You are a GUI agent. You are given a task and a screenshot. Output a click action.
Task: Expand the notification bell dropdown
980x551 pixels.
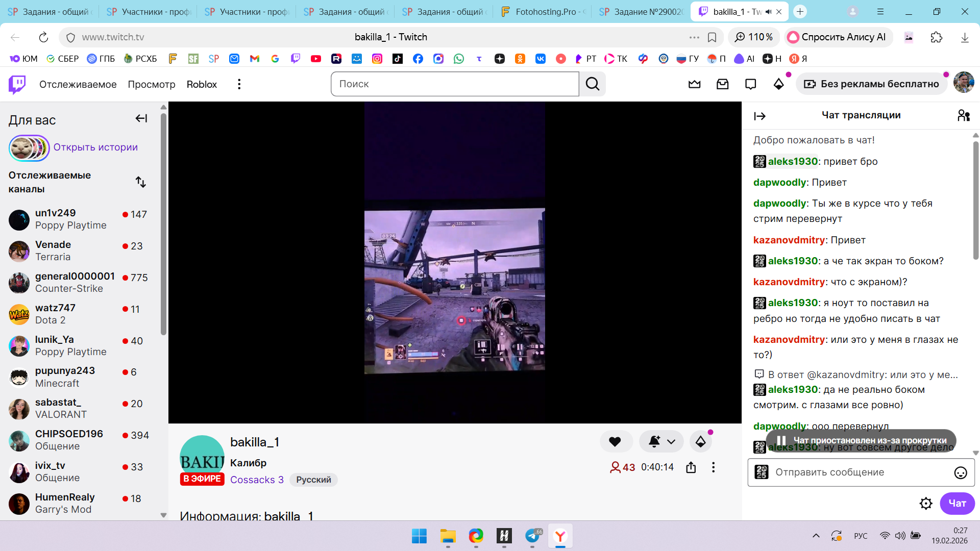click(671, 442)
